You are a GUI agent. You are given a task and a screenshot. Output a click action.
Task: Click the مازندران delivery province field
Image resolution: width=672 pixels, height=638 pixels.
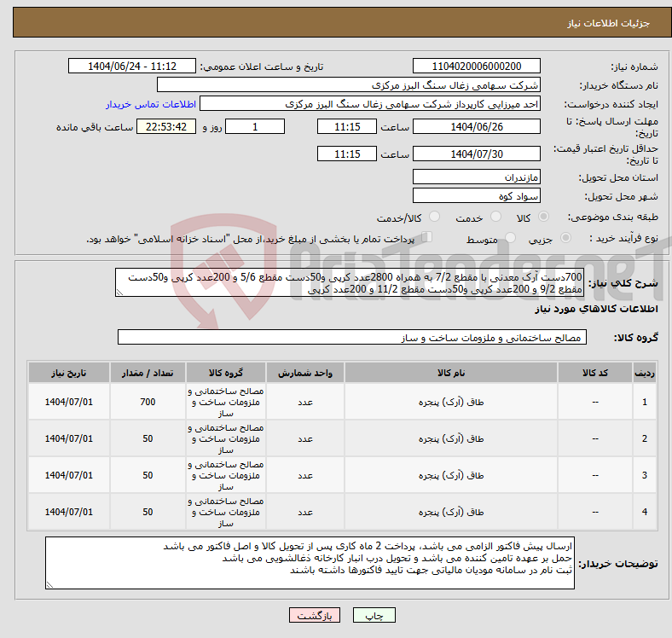pyautogui.click(x=476, y=177)
